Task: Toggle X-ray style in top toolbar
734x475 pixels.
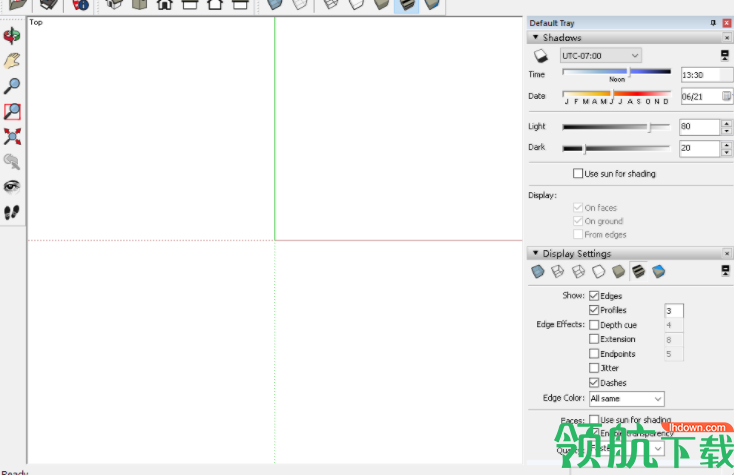Action: coord(275,5)
